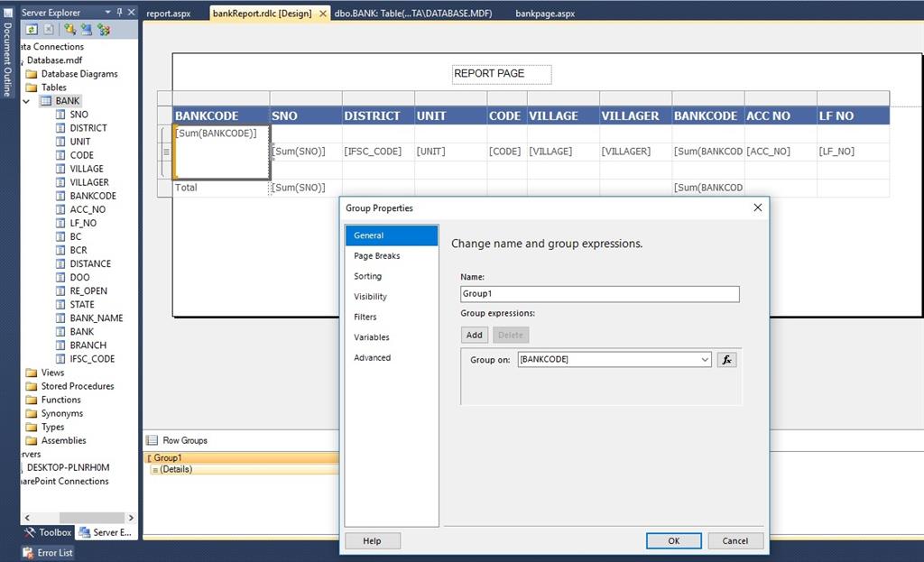The height and width of the screenshot is (562, 924).
Task: Click the Views folder icon
Action: pyautogui.click(x=32, y=373)
